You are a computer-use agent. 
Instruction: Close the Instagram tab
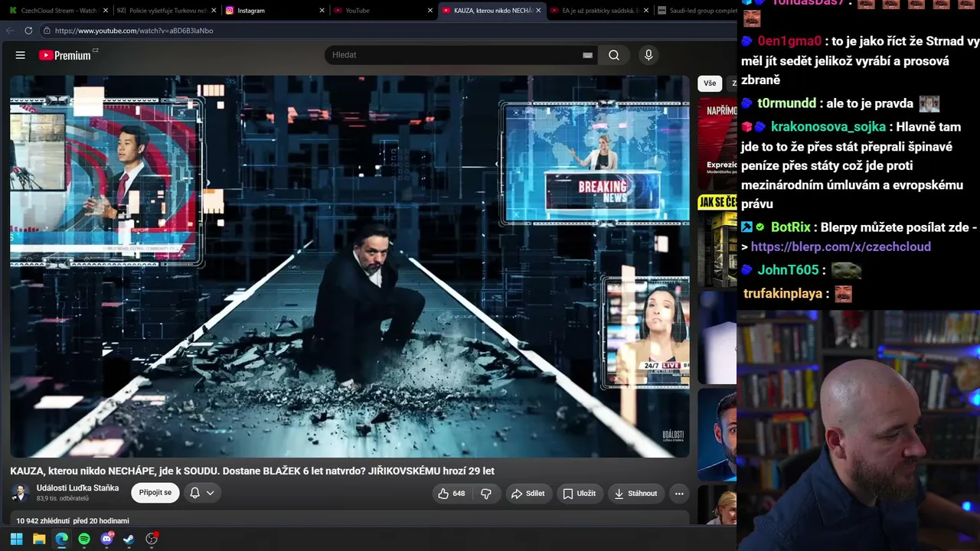pos(321,11)
